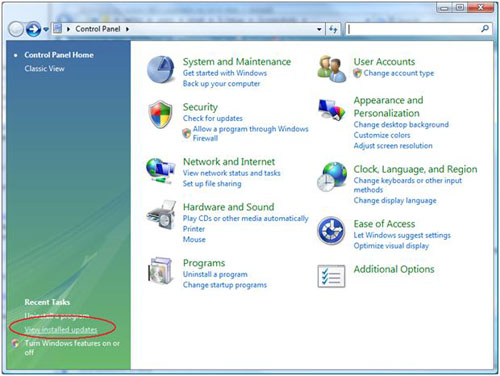Viewport: 500px width, 376px height.
Task: Expand the arrow before Control Panel in the breadcrumb
Action: (68, 29)
